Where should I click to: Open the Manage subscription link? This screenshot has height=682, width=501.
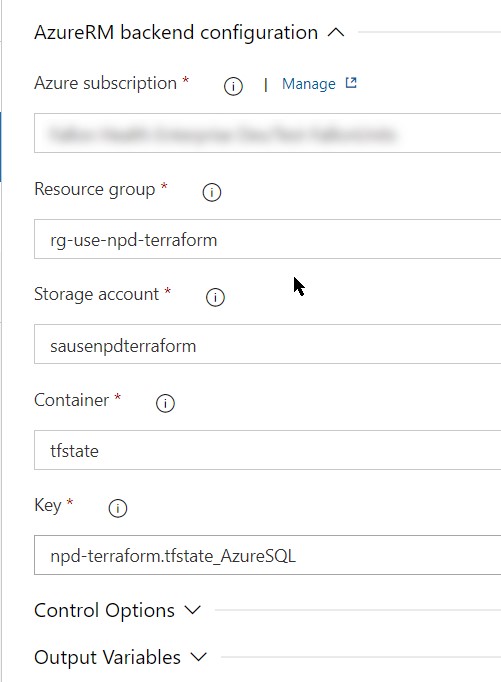click(x=309, y=84)
